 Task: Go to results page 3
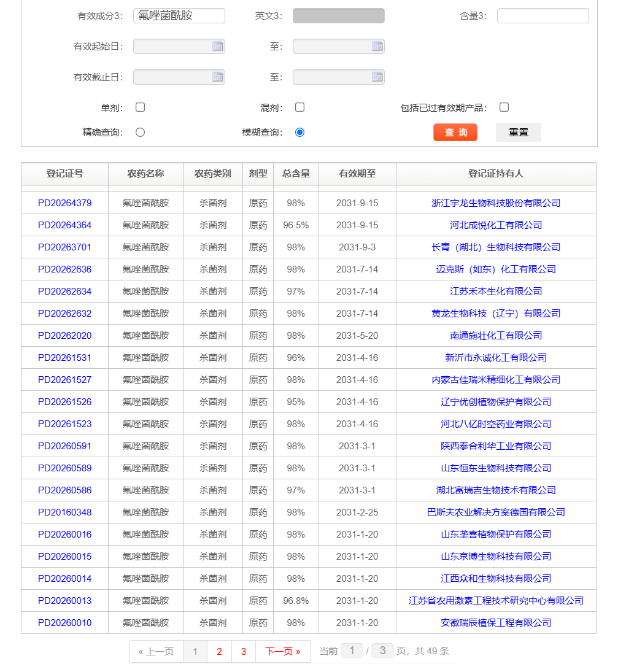tap(244, 651)
